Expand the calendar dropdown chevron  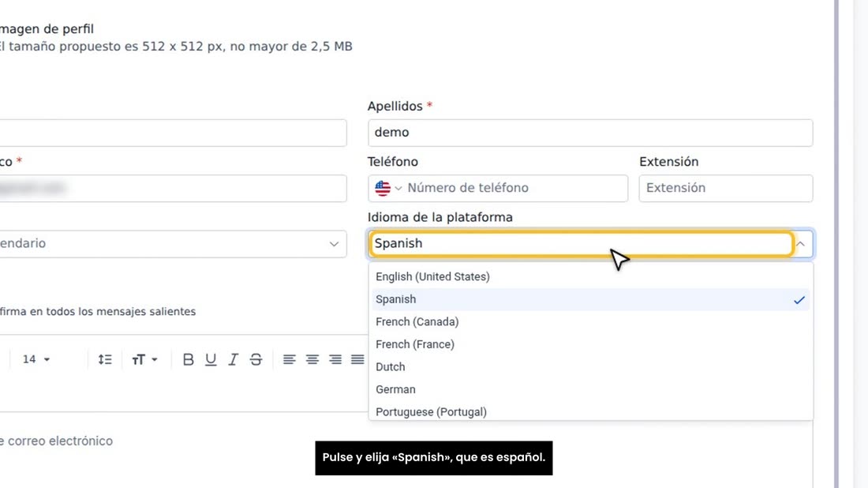pyautogui.click(x=334, y=244)
